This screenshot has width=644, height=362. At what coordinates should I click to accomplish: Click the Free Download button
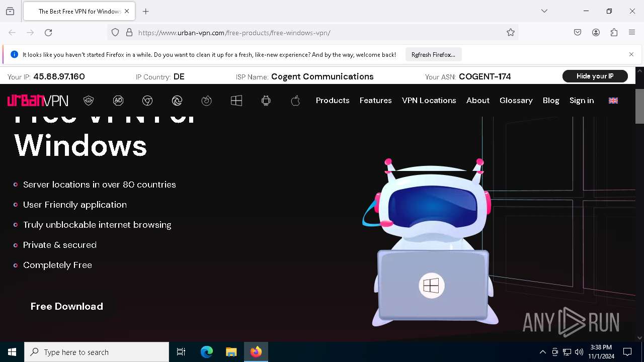tap(67, 306)
